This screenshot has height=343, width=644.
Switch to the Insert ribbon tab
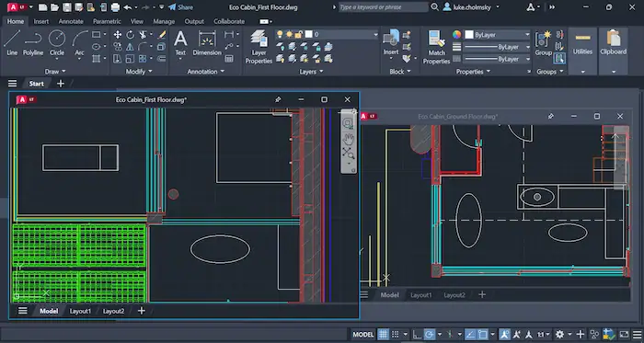click(41, 21)
